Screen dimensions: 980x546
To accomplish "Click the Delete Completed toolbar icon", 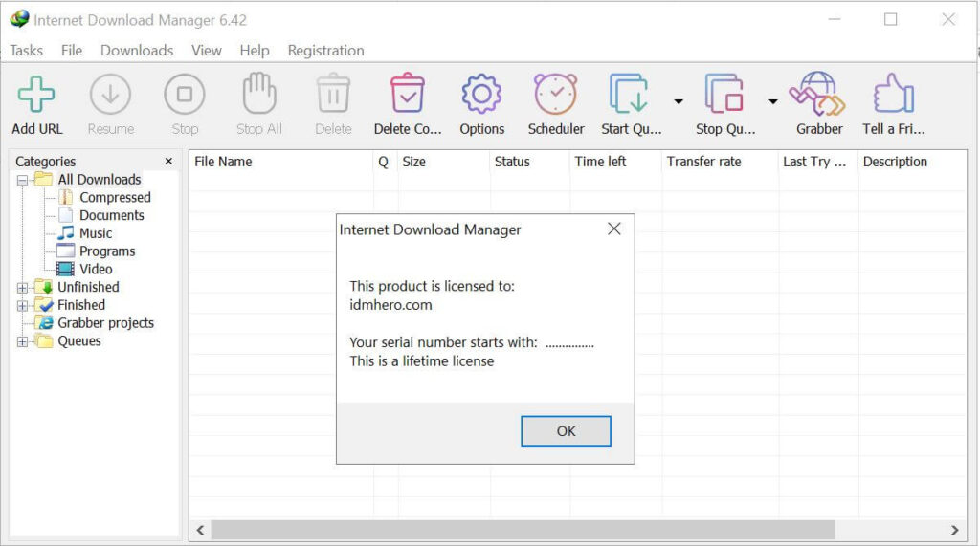I will coord(408,93).
